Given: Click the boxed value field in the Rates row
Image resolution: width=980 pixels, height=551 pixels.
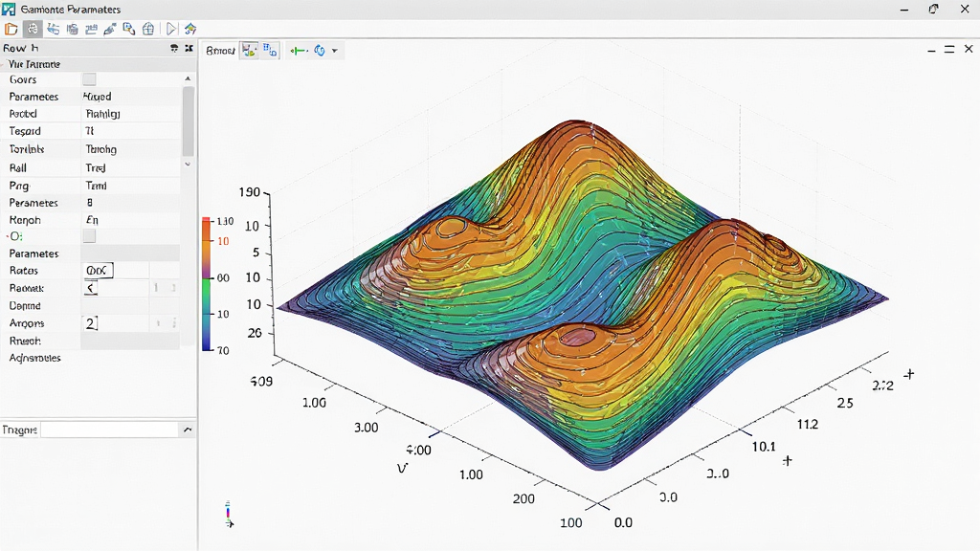Looking at the screenshot, I should point(99,271).
